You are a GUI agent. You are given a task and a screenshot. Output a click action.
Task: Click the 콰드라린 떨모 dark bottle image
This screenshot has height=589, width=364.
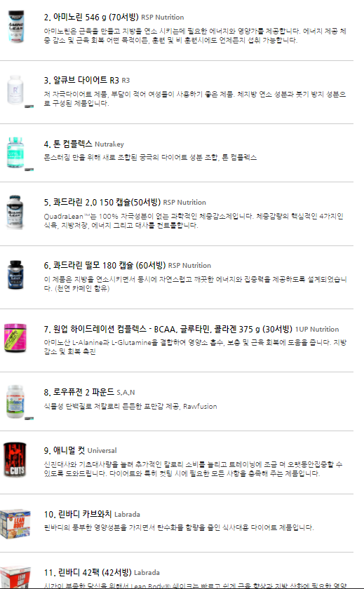coord(15,276)
